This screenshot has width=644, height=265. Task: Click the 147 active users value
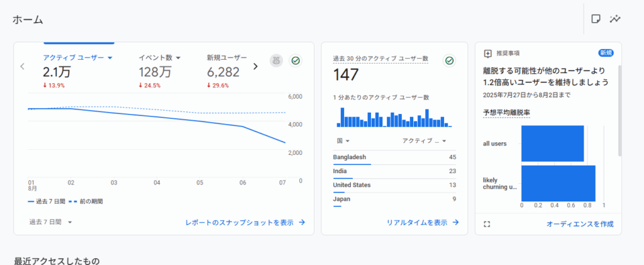click(346, 75)
